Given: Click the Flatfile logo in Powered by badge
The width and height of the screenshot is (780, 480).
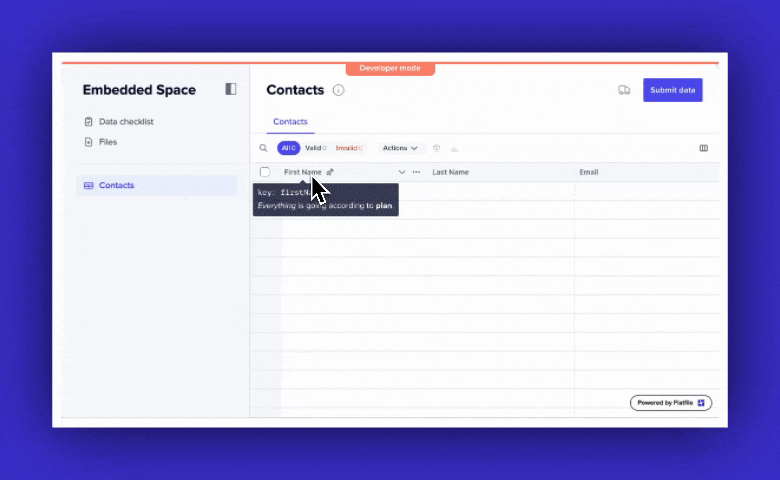Looking at the screenshot, I should point(701,403).
